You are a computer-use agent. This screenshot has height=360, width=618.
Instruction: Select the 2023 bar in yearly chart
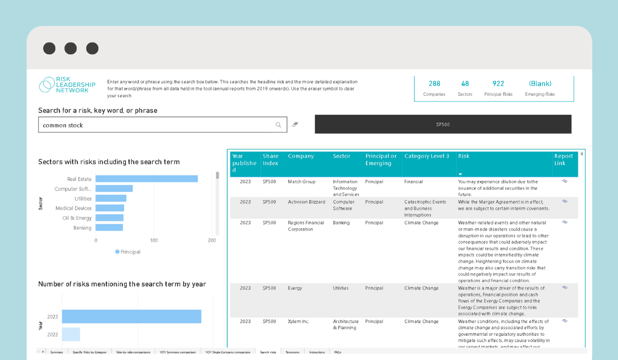pos(132,317)
